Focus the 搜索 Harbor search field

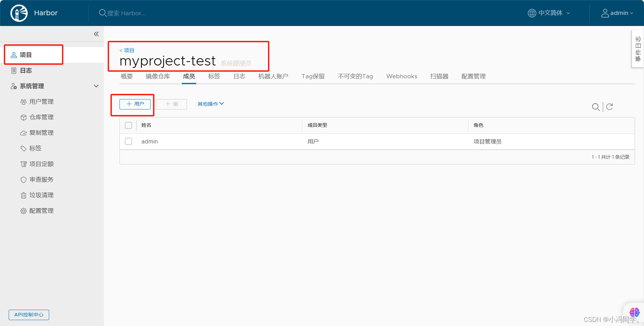[127, 13]
